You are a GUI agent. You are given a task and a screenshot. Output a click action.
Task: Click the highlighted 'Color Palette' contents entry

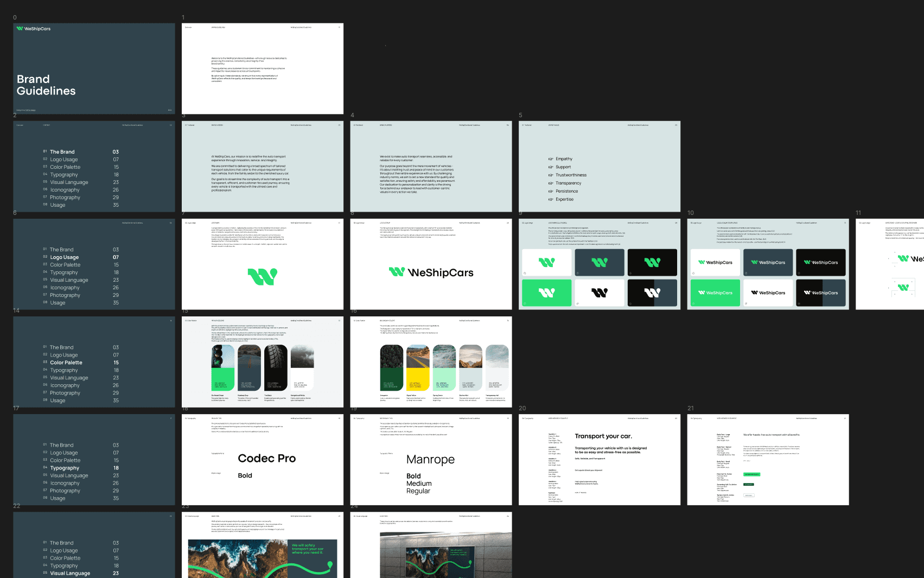[x=66, y=363]
